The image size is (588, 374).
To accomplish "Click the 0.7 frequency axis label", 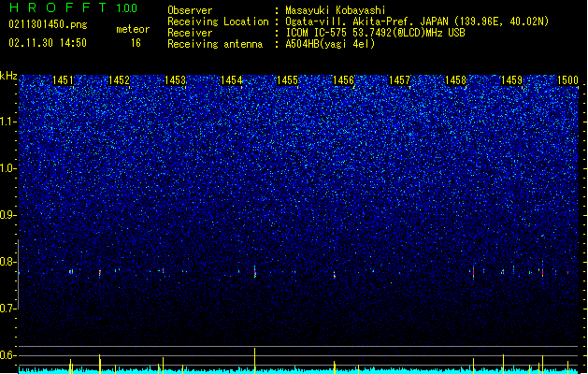I will click(8, 309).
